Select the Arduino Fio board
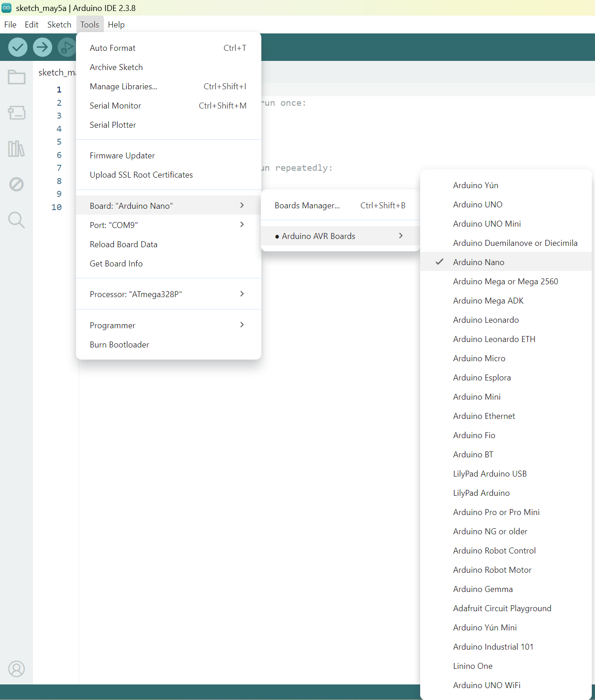The width and height of the screenshot is (595, 700). click(506, 435)
